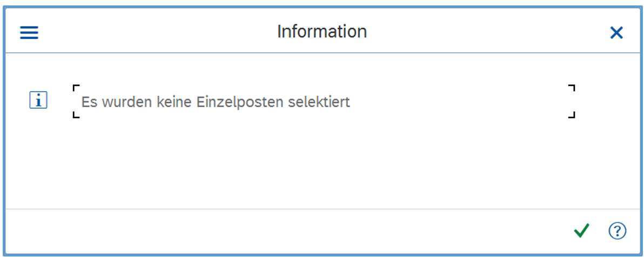Image resolution: width=644 pixels, height=257 pixels.
Task: Open help with the question mark icon
Action: (x=617, y=231)
